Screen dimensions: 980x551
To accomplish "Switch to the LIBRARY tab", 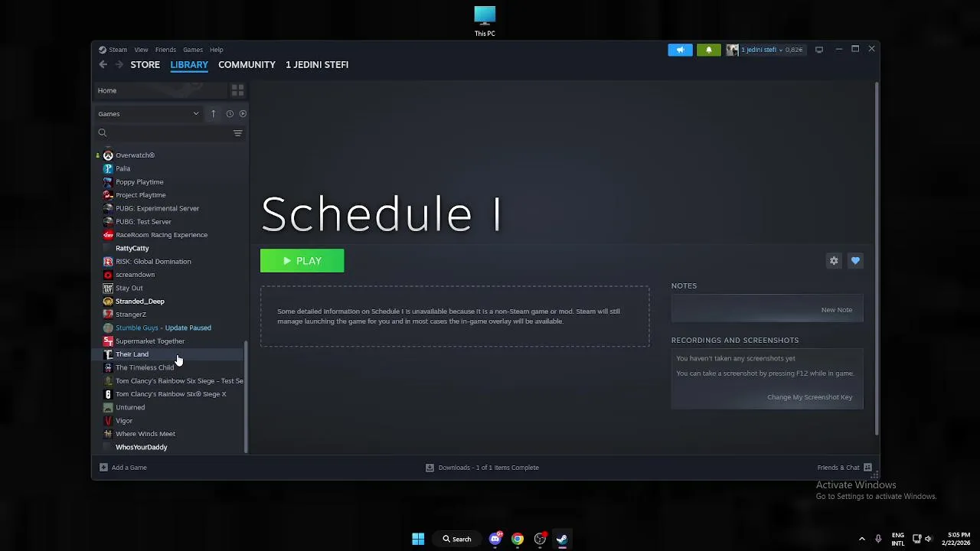I will [x=189, y=65].
